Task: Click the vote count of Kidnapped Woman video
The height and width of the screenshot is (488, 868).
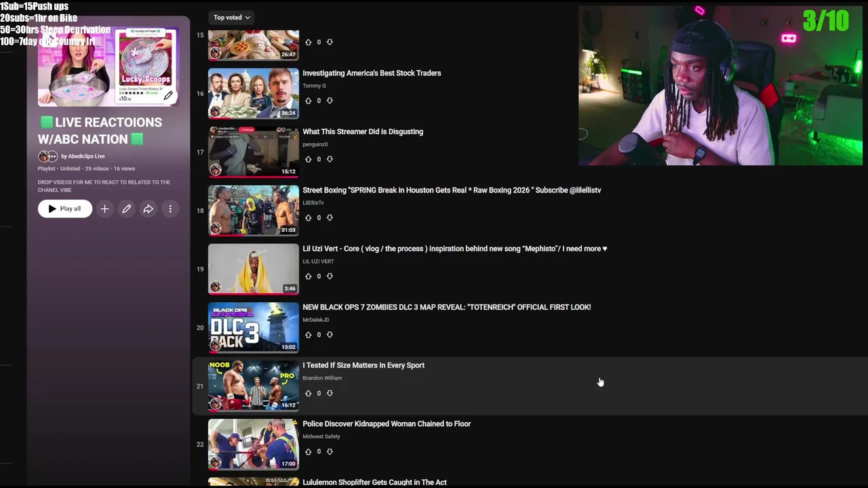Action: click(x=319, y=451)
